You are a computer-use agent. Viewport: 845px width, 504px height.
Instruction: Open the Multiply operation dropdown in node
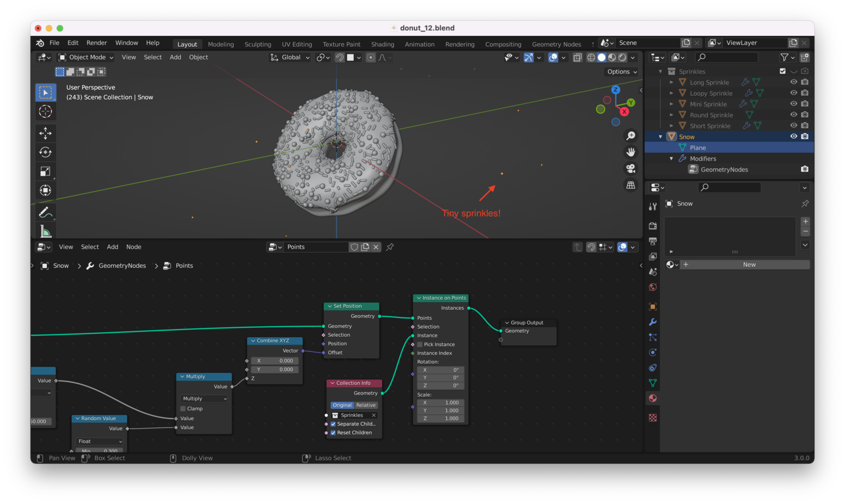click(x=204, y=399)
